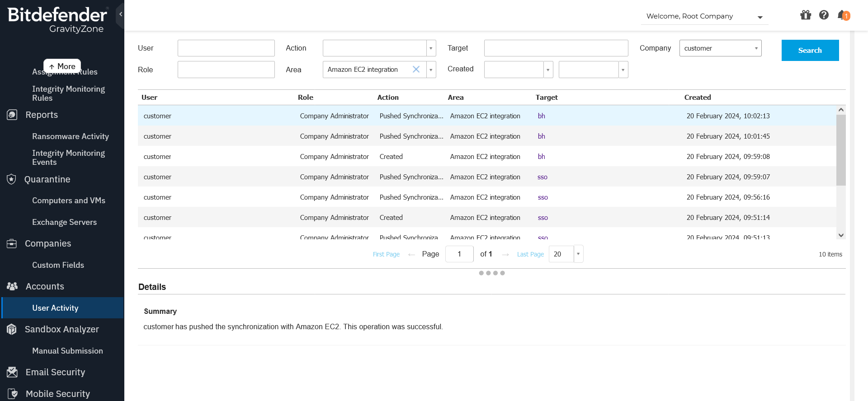The width and height of the screenshot is (868, 401).
Task: Click the Mobile Security icon
Action: [x=13, y=394]
